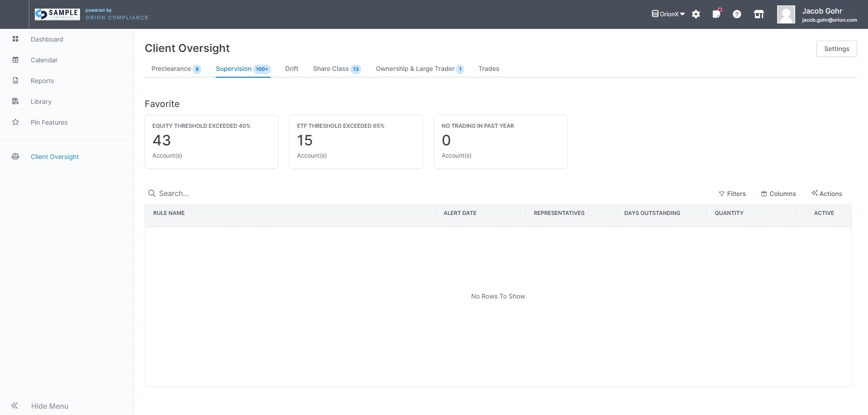Click the Supervision 100+ count badge
Screen dimensions: 868x415
point(262,69)
